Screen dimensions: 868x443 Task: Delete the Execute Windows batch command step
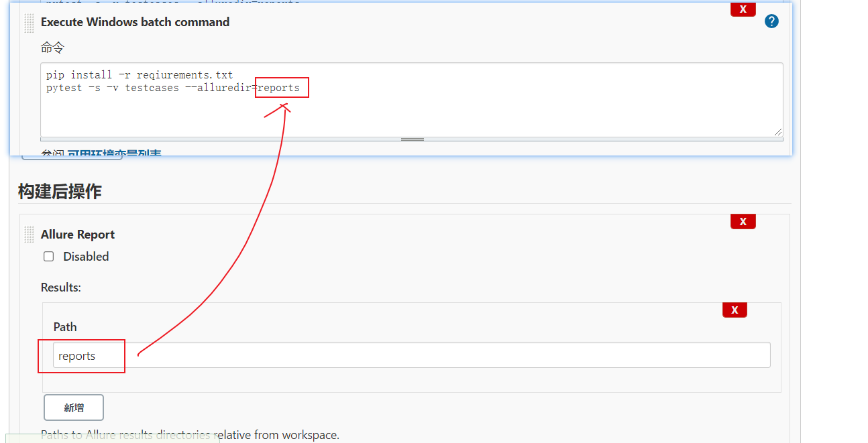(743, 9)
